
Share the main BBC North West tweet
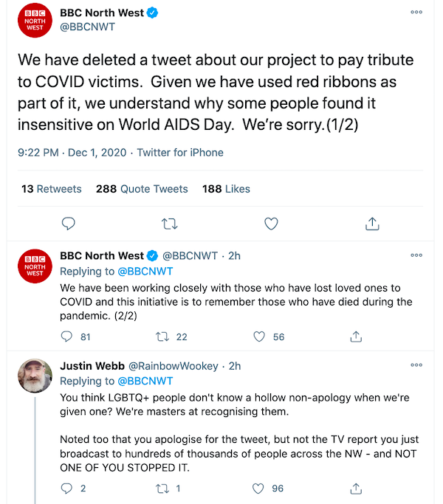(x=372, y=224)
